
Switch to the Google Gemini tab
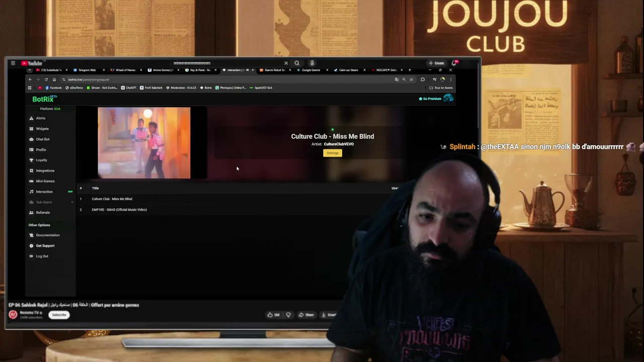tap(311, 70)
